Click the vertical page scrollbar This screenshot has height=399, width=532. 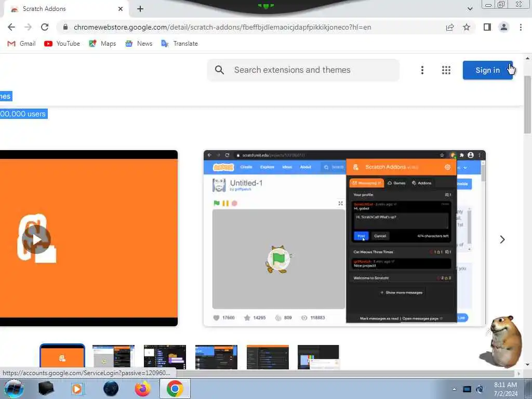tap(527, 104)
